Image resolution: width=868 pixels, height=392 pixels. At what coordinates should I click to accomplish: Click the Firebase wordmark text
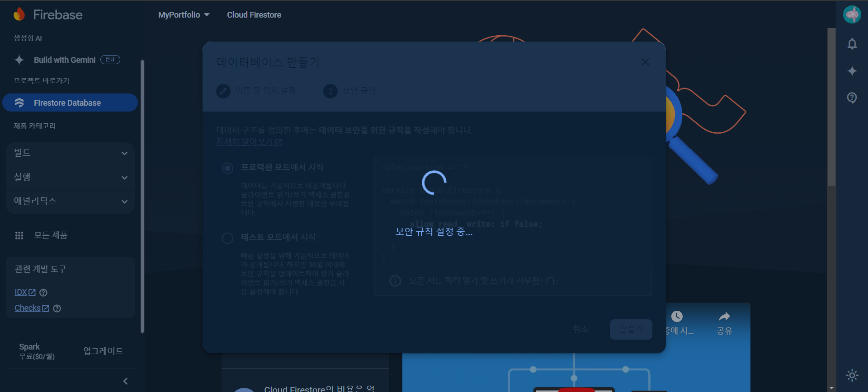(58, 14)
